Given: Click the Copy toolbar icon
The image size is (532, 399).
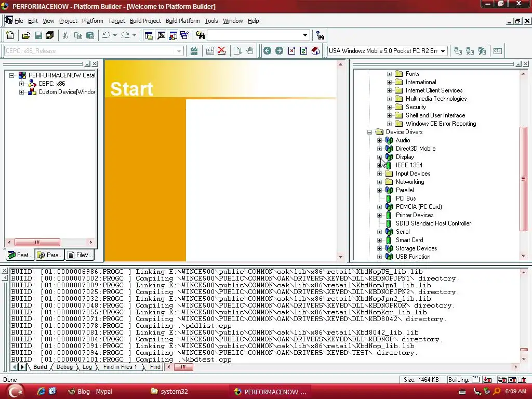Looking at the screenshot, I should tap(78, 35).
